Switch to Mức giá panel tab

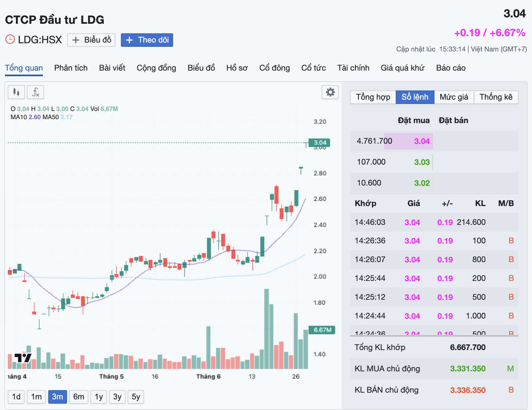tap(454, 97)
